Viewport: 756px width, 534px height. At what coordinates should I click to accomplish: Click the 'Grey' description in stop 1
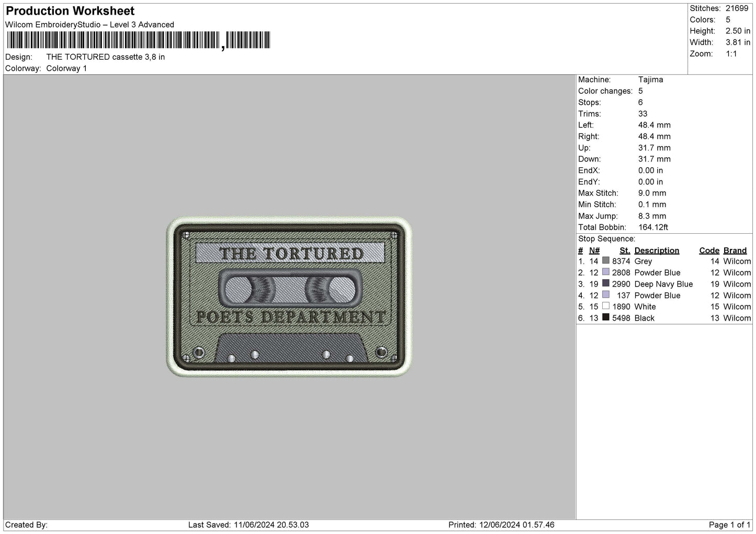pos(643,261)
